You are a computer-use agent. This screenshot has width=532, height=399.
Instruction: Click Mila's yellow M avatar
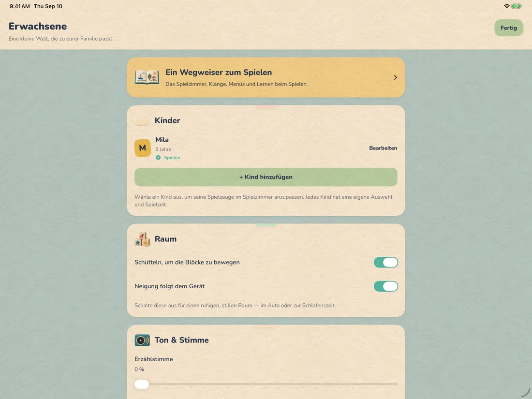pyautogui.click(x=143, y=148)
